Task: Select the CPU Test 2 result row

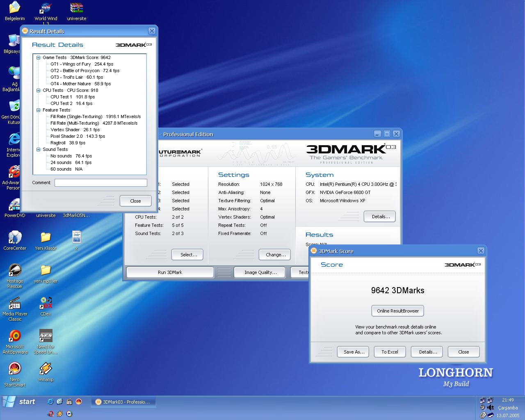Action: click(71, 103)
